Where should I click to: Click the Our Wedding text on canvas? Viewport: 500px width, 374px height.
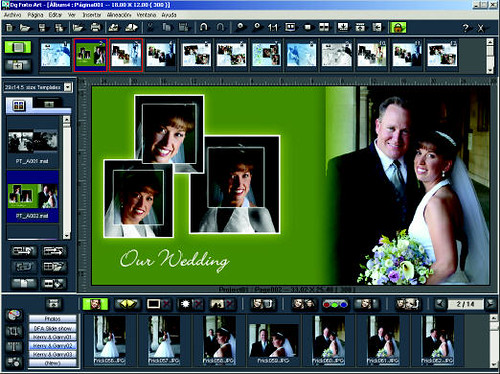pyautogui.click(x=175, y=260)
